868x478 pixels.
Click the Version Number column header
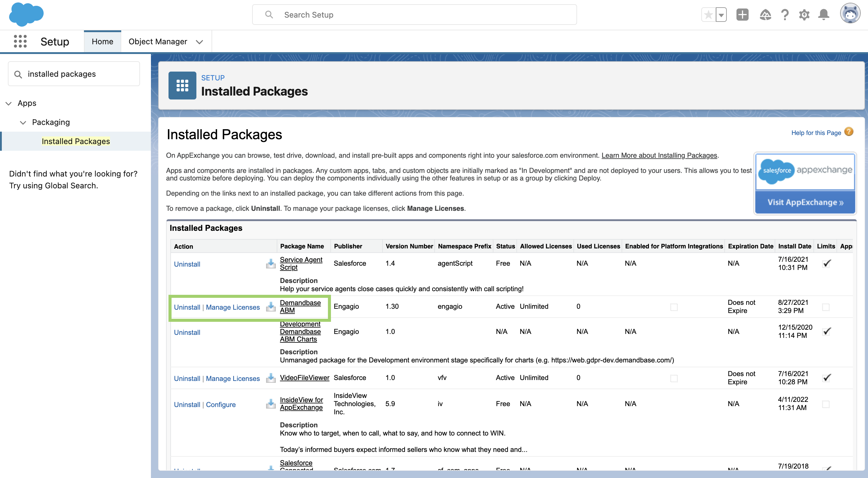coord(409,246)
